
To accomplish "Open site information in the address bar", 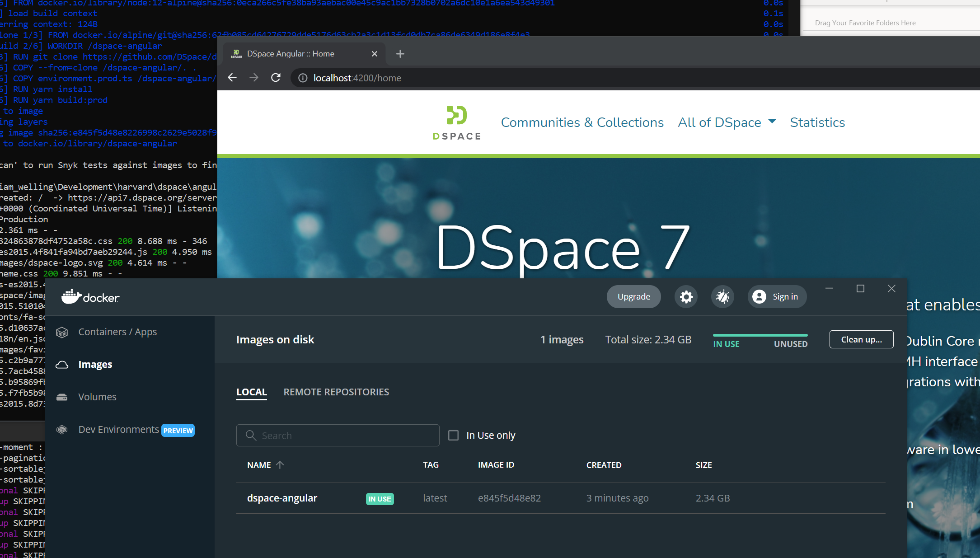I will point(302,78).
